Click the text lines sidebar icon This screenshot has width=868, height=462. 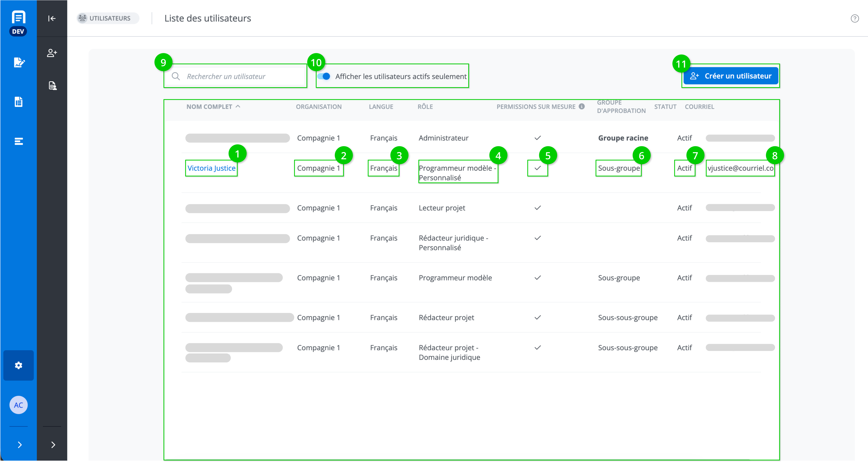pos(19,141)
